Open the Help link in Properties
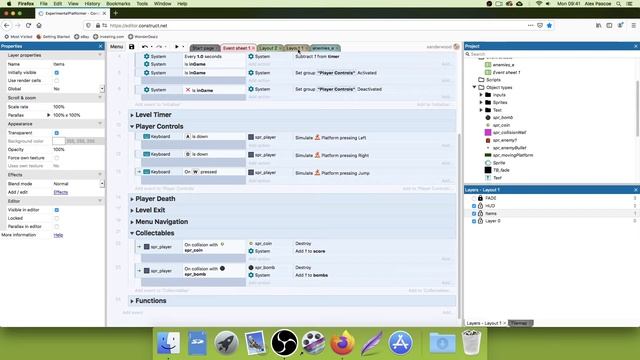This screenshot has width=640, height=360. [x=58, y=235]
